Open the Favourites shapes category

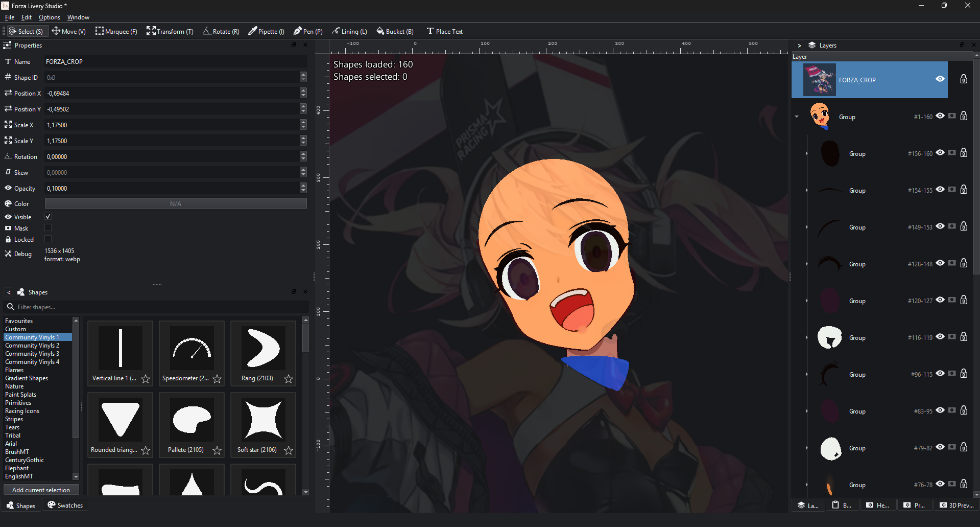[x=19, y=321]
